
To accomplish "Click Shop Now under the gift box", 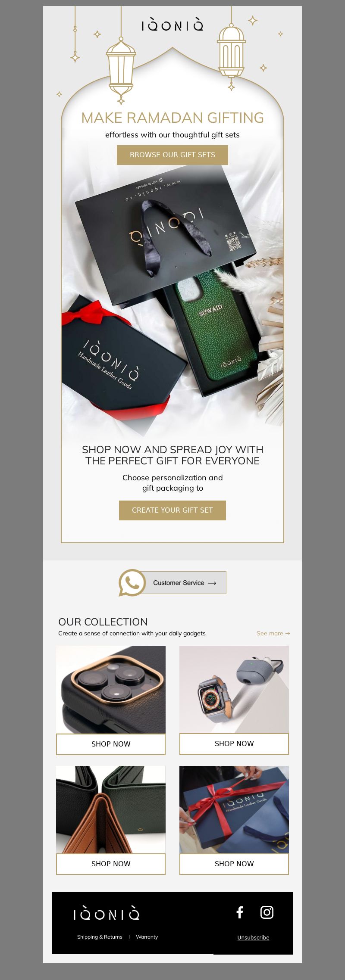I will coord(234,864).
